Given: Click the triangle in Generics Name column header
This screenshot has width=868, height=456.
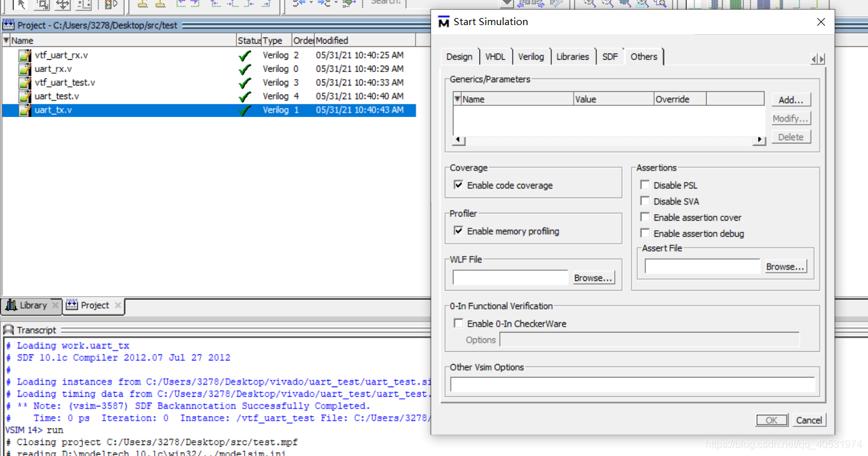Looking at the screenshot, I should point(457,99).
